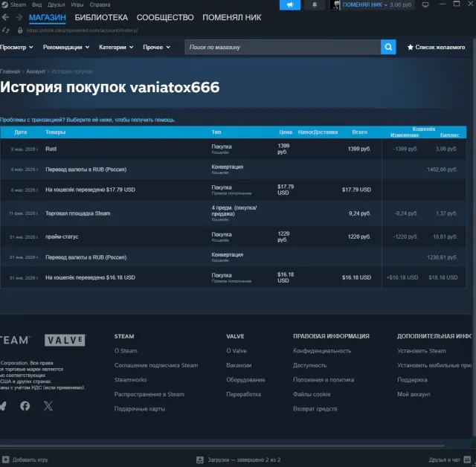Open the О Valve footer link

point(237,351)
